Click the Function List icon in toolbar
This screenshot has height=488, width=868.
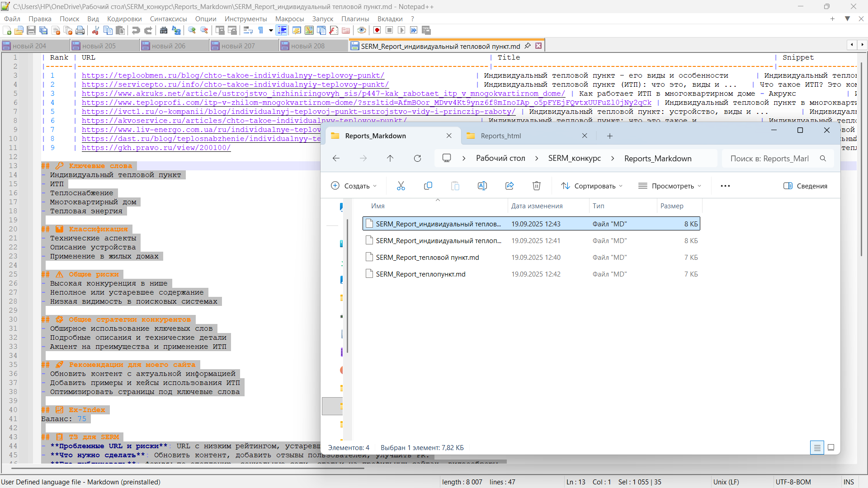pos(334,30)
